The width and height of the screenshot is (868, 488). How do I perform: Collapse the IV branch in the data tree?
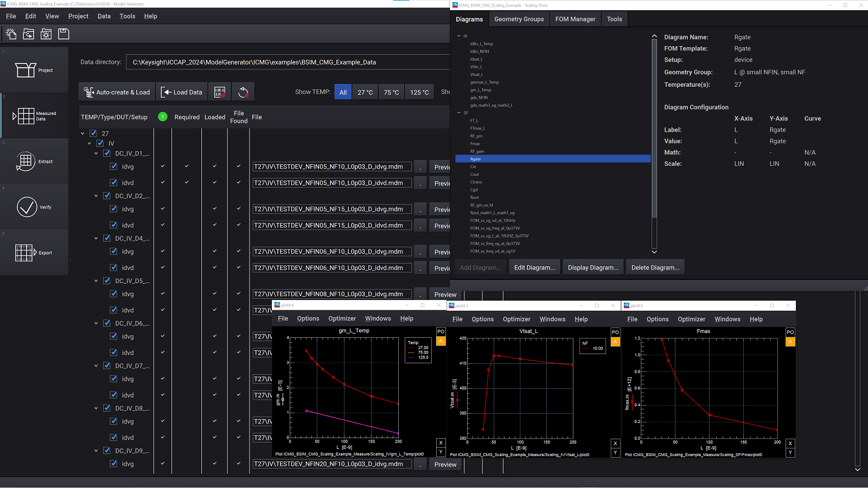coord(90,143)
